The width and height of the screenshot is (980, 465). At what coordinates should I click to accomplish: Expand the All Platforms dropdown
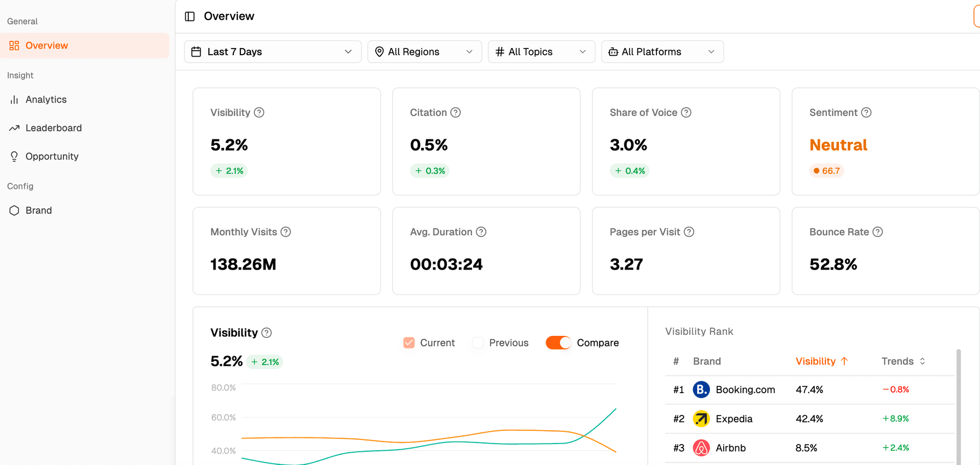(663, 52)
